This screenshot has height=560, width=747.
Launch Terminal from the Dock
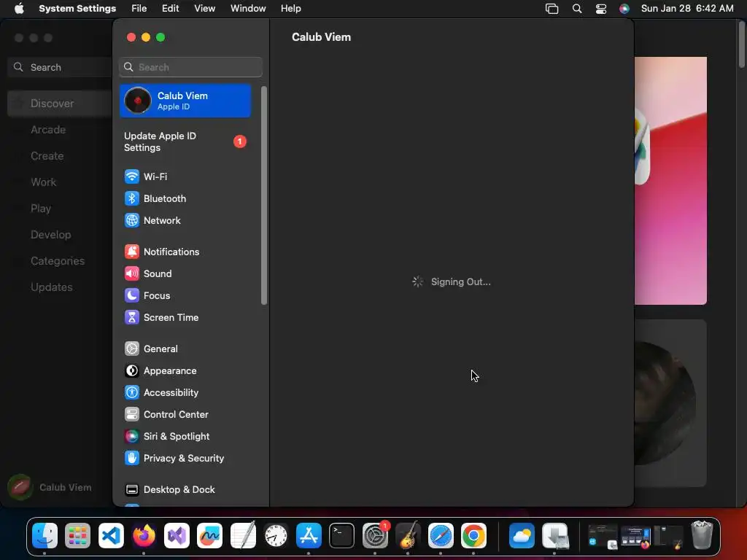click(x=341, y=536)
